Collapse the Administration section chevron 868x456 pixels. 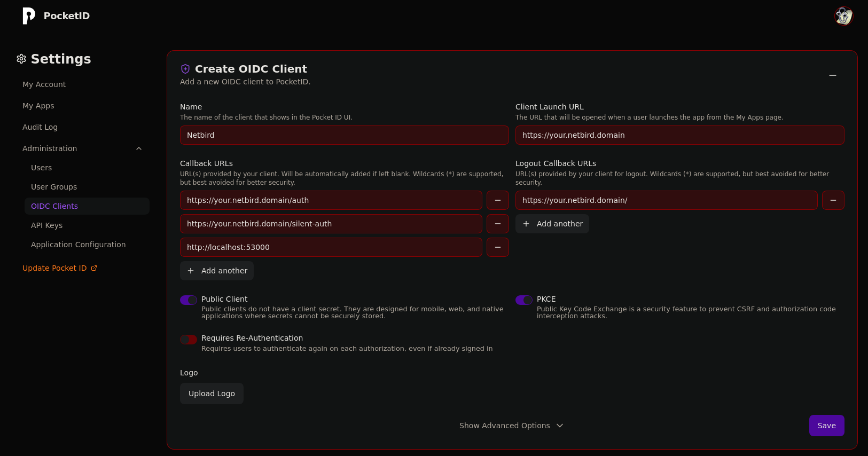[x=139, y=148]
